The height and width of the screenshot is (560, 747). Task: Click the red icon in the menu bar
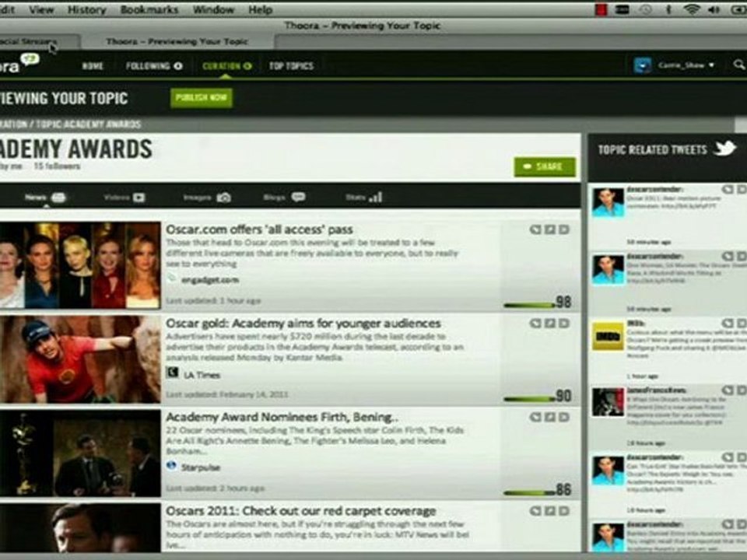pos(601,9)
